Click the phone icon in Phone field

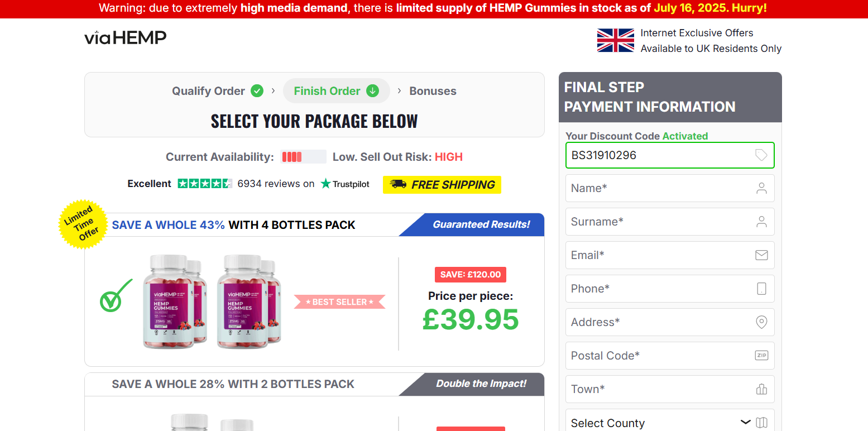pos(761,289)
